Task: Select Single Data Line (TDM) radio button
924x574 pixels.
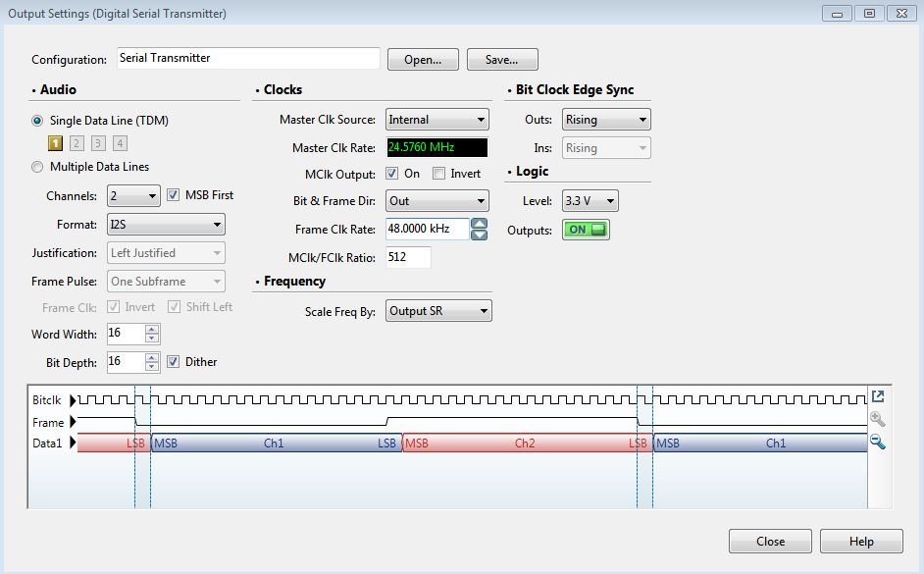Action: pyautogui.click(x=37, y=121)
